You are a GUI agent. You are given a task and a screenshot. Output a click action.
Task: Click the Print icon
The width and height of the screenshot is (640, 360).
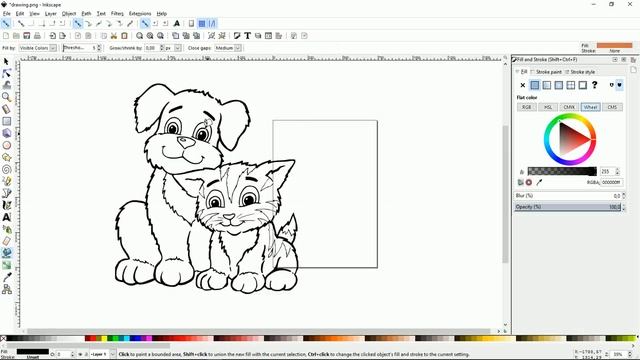37,36
